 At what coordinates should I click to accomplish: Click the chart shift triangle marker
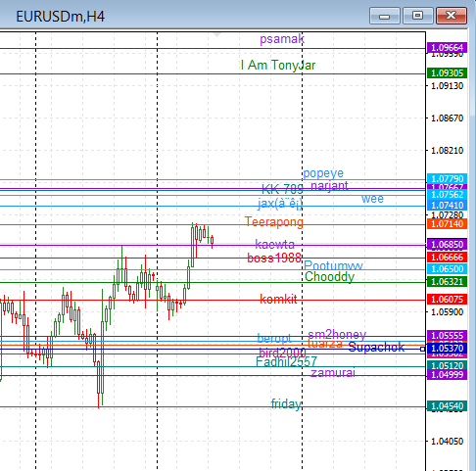(x=216, y=35)
